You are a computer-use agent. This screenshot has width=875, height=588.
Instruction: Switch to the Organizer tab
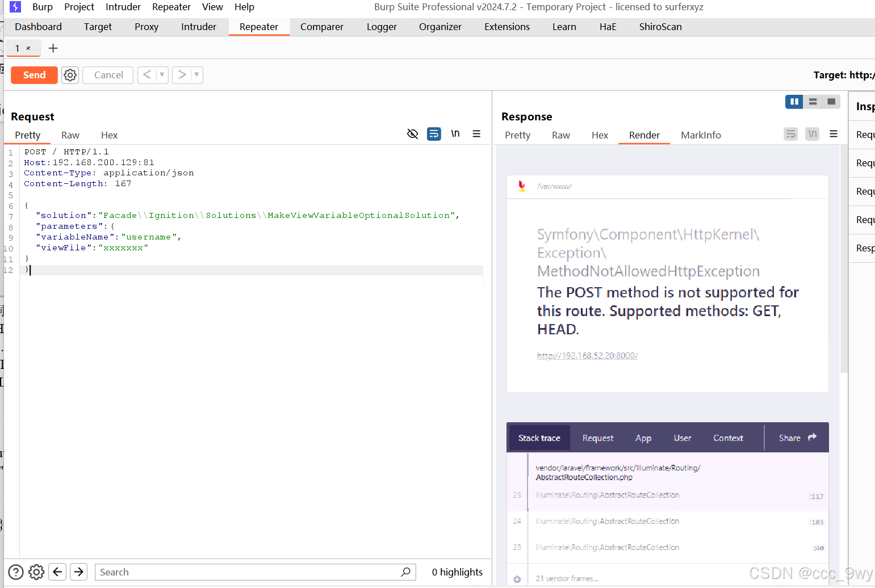pos(440,27)
